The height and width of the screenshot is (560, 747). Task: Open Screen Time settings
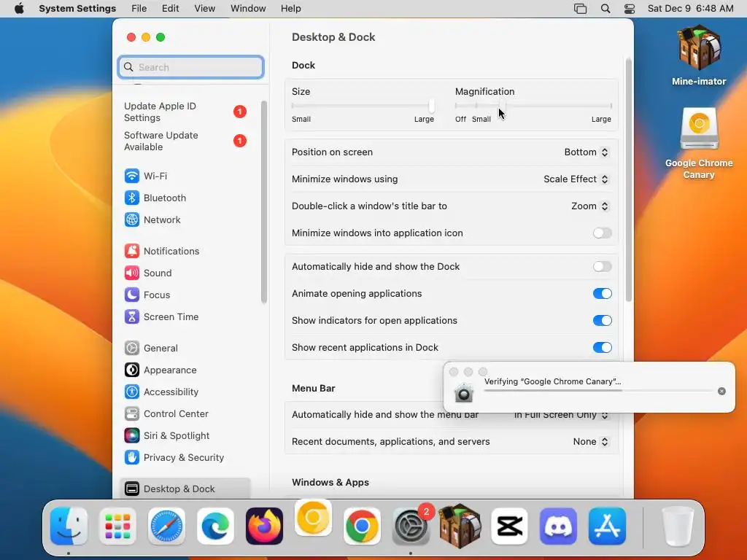(186, 316)
